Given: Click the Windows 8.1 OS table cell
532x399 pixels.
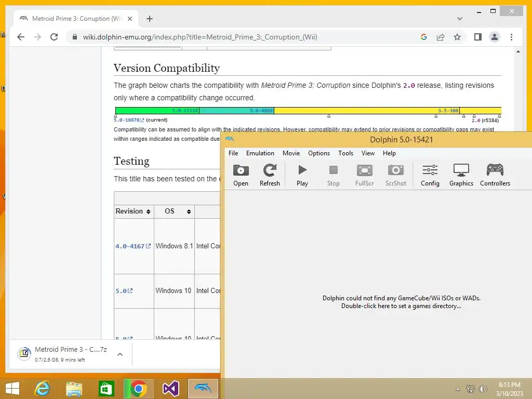Looking at the screenshot, I should point(174,246).
